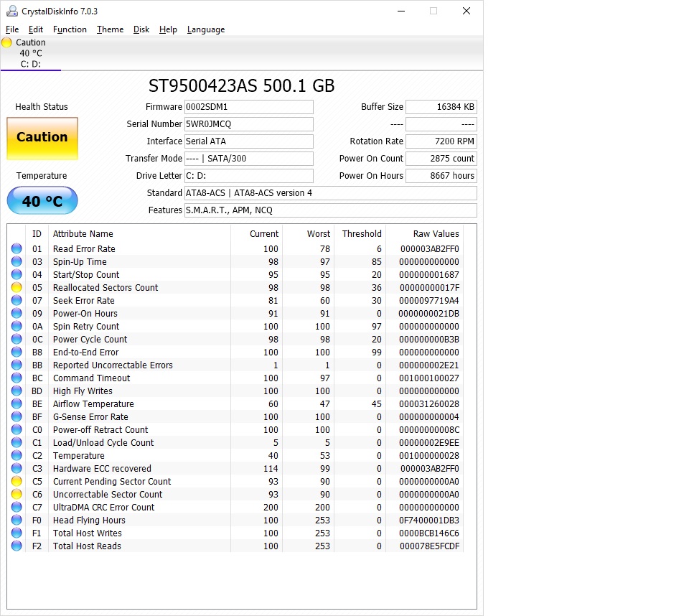Click status circle for Power-off Retract Count
Image resolution: width=689 pixels, height=616 pixels.
pyautogui.click(x=17, y=429)
